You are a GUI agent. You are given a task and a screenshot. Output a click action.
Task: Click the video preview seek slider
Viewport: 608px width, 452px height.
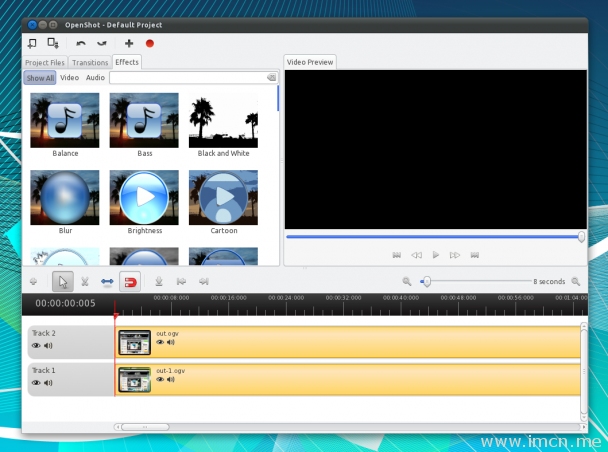[435, 236]
